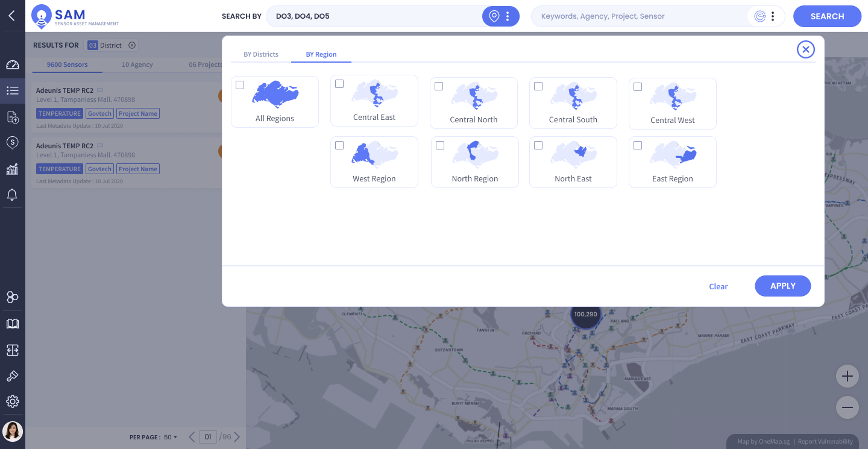This screenshot has width=868, height=449.
Task: Remove the District filter chip
Action: pyautogui.click(x=132, y=45)
